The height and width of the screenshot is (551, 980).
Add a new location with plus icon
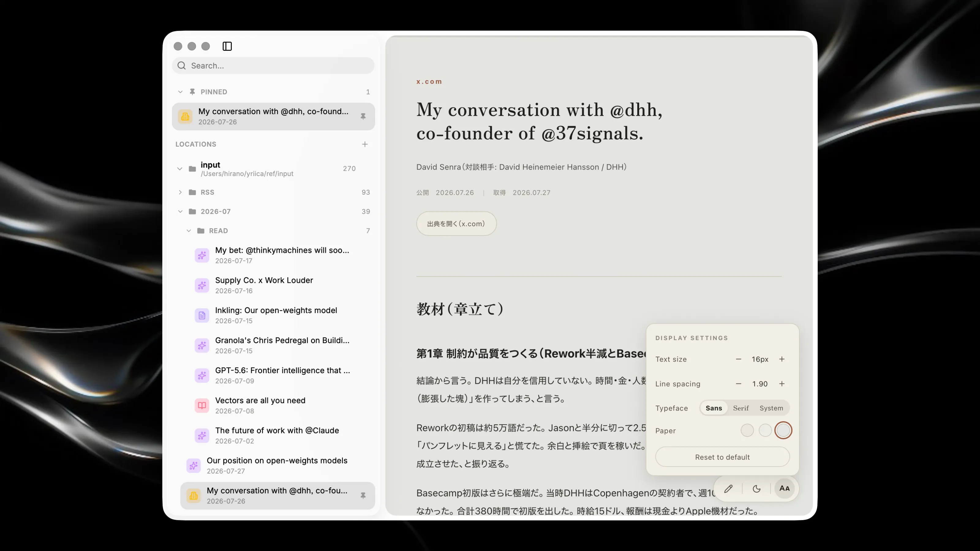point(365,144)
